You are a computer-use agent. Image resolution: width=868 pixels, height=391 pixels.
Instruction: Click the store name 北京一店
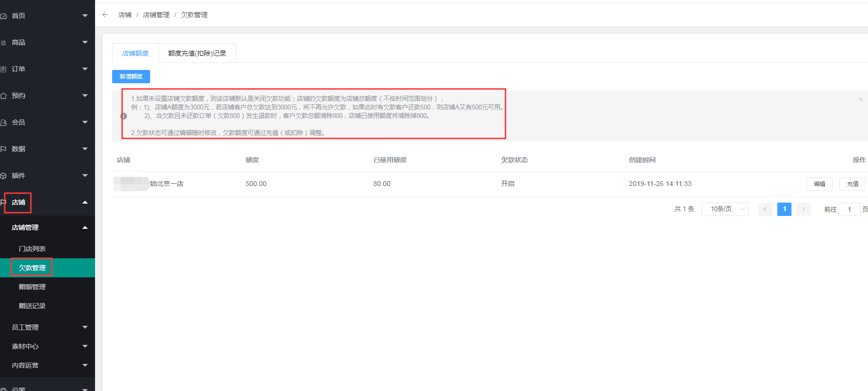coord(167,184)
